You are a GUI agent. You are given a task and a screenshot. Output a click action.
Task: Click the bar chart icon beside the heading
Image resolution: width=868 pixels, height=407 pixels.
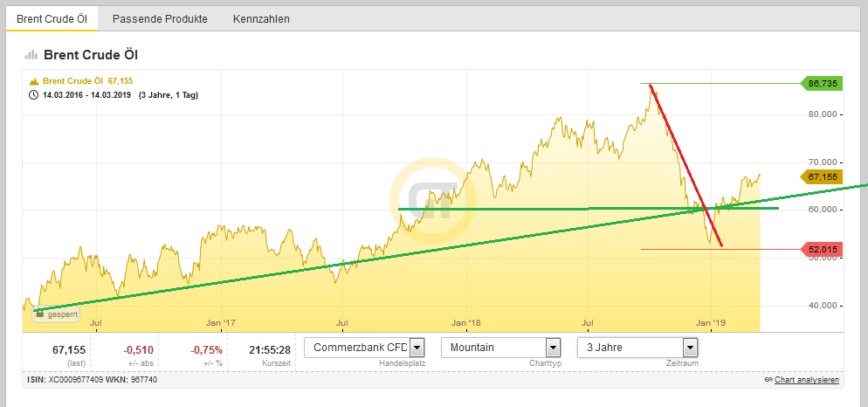31,55
